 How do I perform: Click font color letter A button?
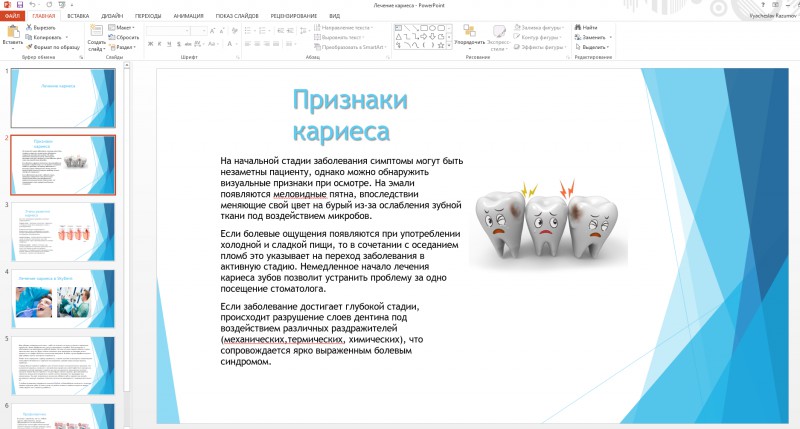[231, 44]
